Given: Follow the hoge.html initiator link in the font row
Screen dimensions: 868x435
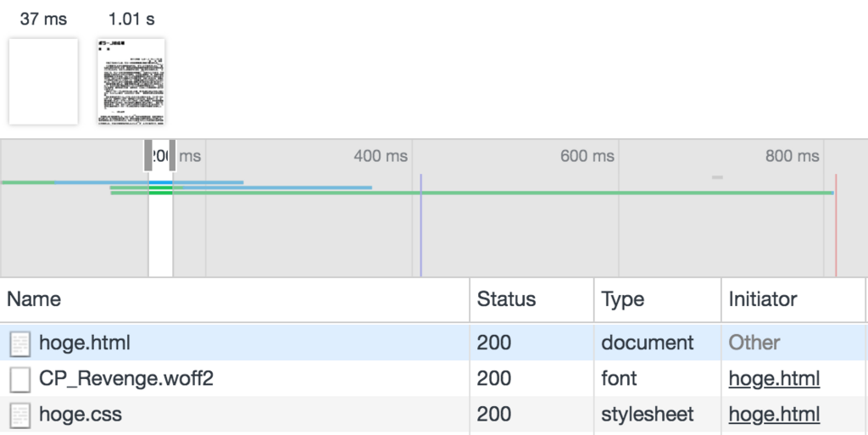Looking at the screenshot, I should coord(774,379).
